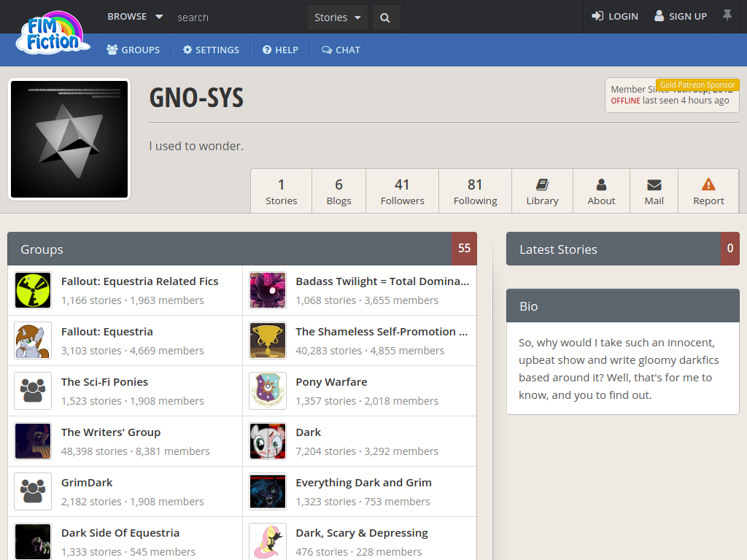Viewport: 747px width, 560px height.
Task: Click The Sci-Fi Ponies default group icon
Action: (33, 391)
